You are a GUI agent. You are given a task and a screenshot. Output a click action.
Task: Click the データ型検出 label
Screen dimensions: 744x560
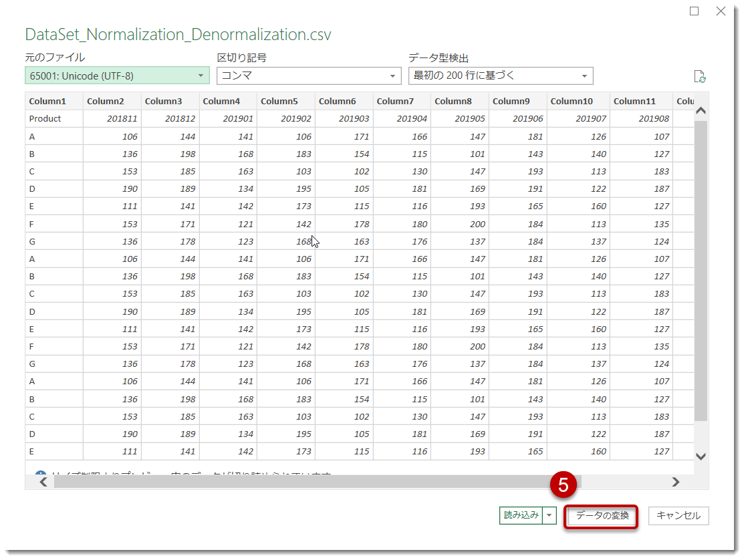439,57
